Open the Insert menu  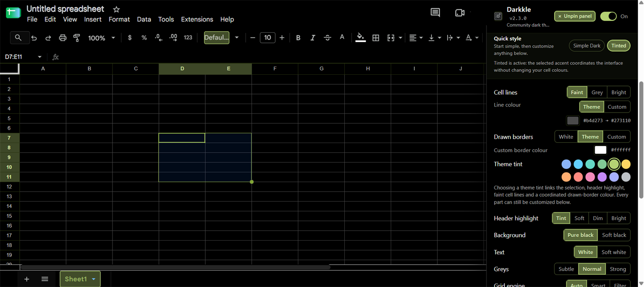pyautogui.click(x=93, y=19)
